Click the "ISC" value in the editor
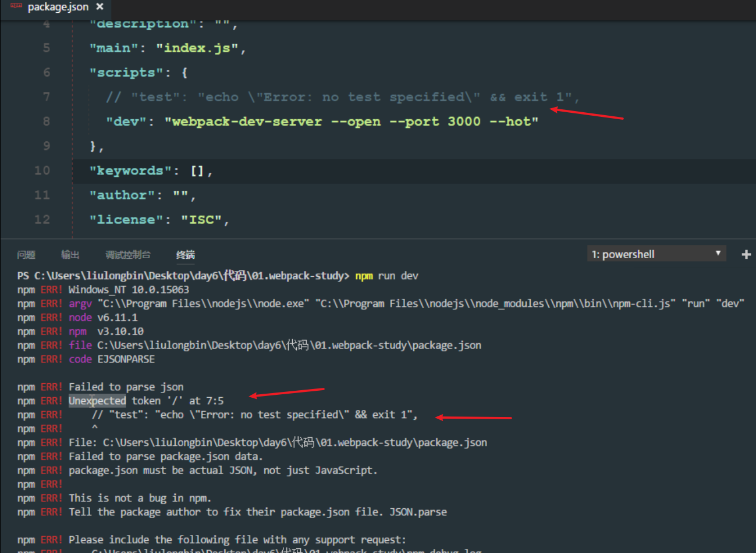Screen dimensions: 756x553 (x=201, y=219)
